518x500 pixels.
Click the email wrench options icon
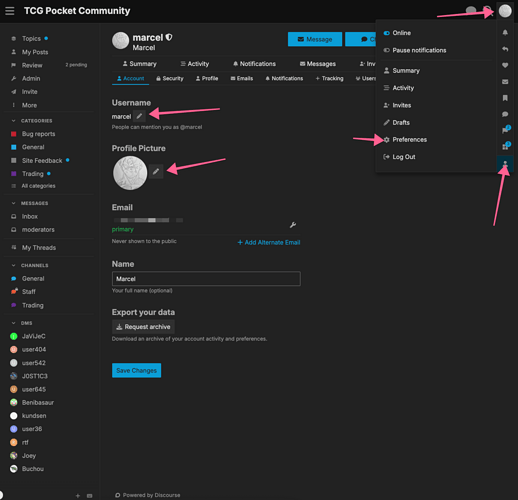click(293, 225)
